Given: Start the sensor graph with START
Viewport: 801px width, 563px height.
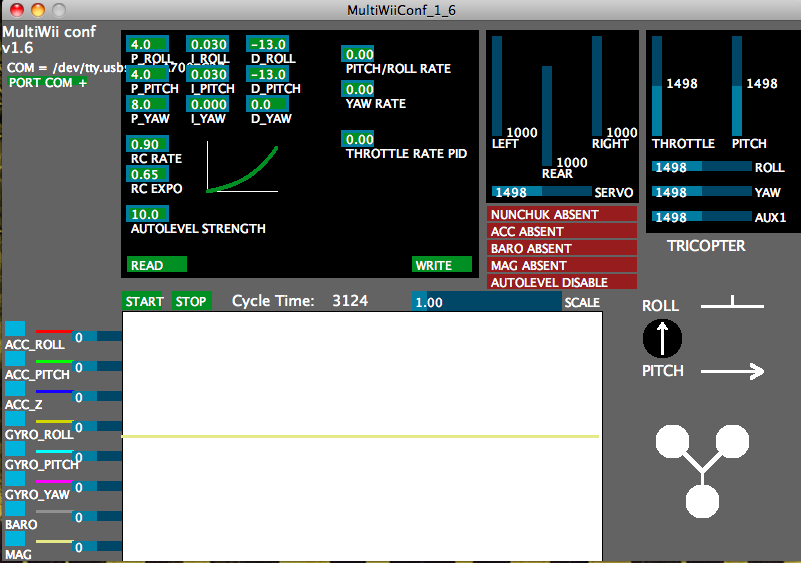Looking at the screenshot, I should tap(144, 302).
